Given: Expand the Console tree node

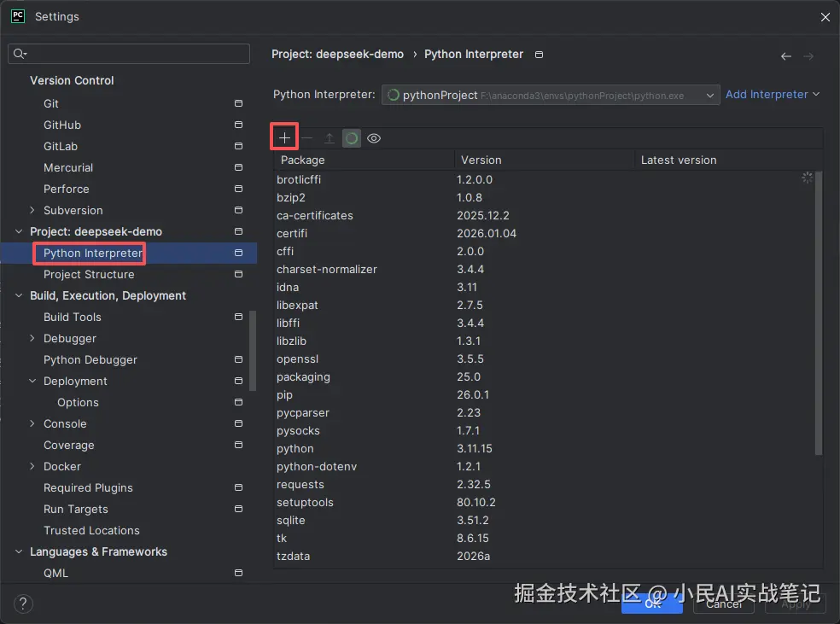Looking at the screenshot, I should (32, 423).
